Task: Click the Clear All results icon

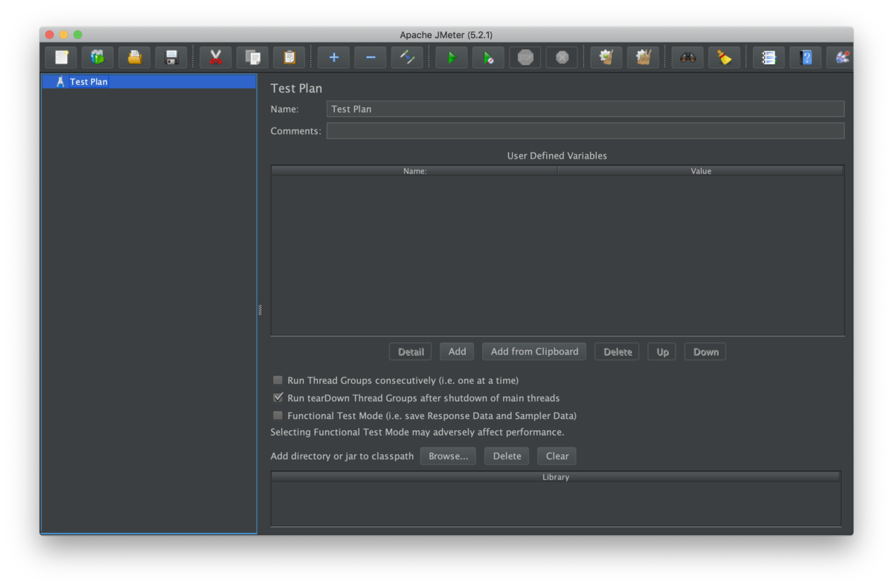Action: [643, 57]
